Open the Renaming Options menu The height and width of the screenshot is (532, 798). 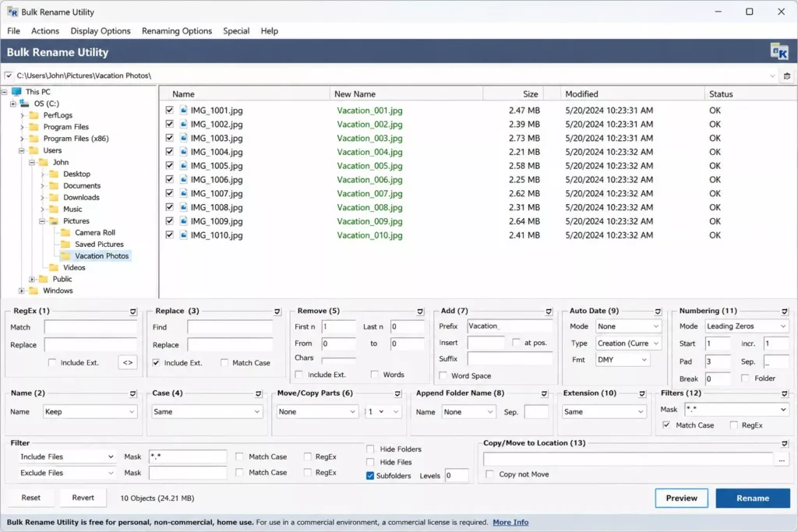[177, 31]
